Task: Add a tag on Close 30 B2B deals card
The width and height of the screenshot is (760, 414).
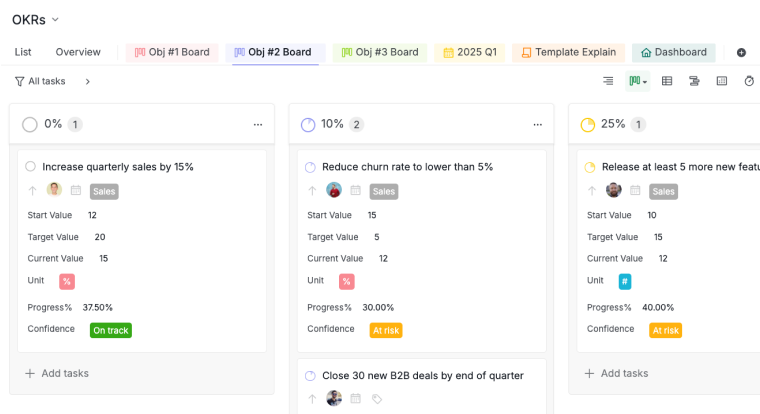Action: (x=377, y=399)
